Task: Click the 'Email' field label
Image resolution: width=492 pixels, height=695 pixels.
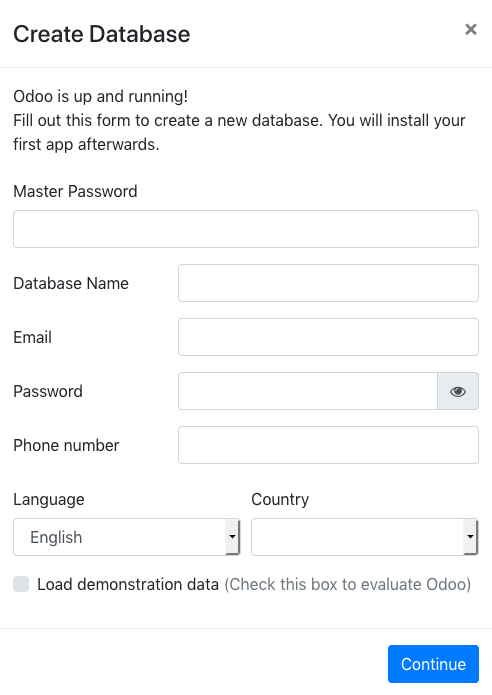Action: pyautogui.click(x=32, y=337)
